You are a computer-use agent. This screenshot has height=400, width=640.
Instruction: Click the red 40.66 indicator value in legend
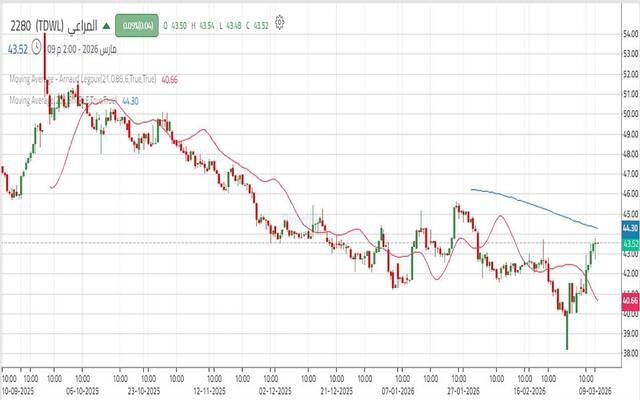click(x=170, y=78)
